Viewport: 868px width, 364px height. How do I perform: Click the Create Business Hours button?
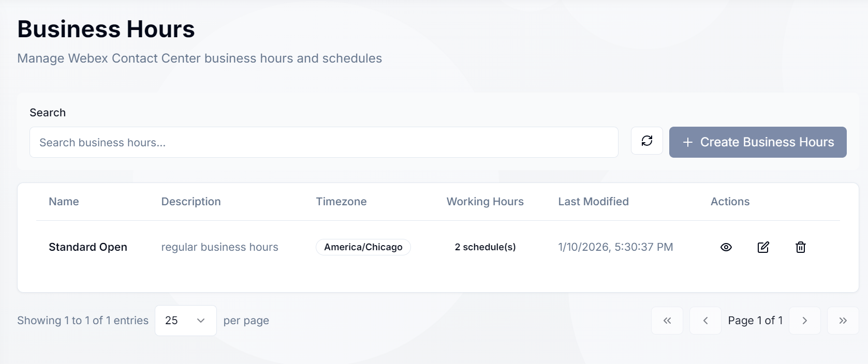(758, 142)
